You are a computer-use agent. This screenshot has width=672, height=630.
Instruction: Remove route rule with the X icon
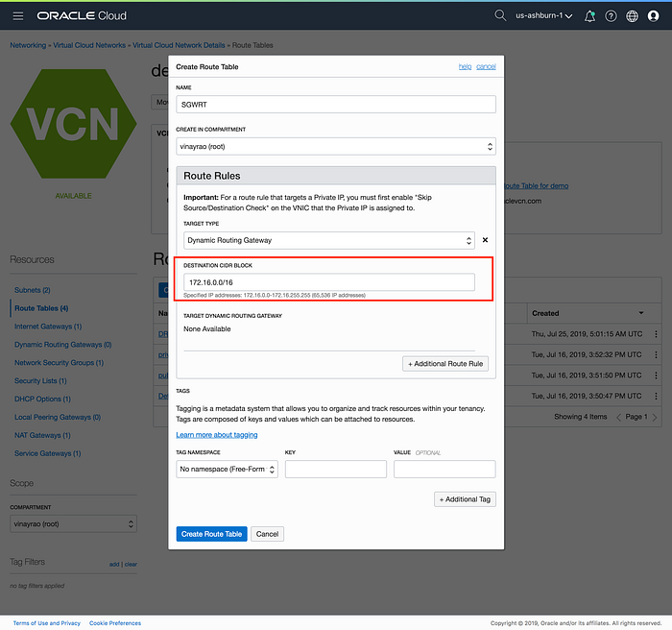[x=485, y=240]
